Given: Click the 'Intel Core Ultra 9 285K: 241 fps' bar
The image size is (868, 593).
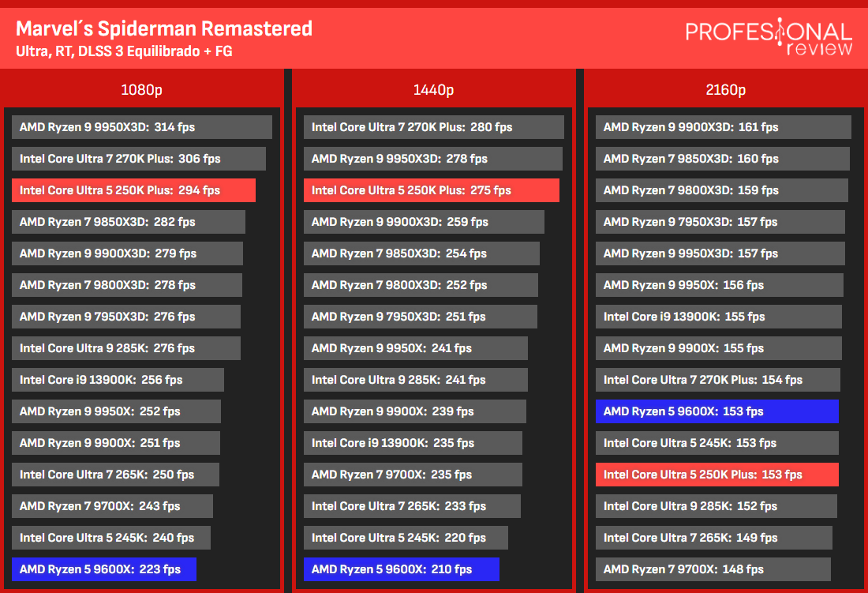Looking at the screenshot, I should [416, 380].
